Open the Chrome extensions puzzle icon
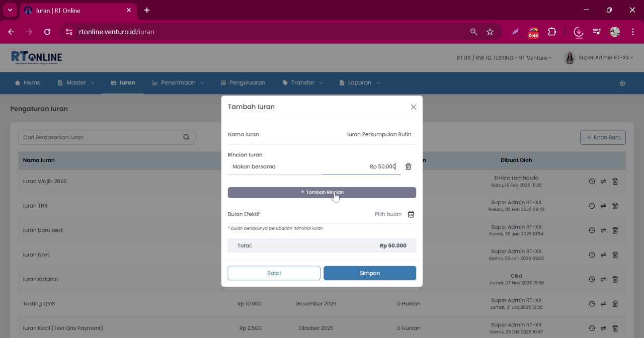644x338 pixels. [x=552, y=32]
